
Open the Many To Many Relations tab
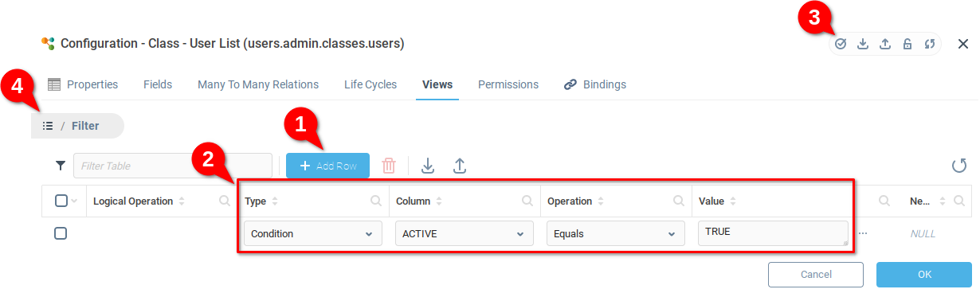click(x=258, y=84)
